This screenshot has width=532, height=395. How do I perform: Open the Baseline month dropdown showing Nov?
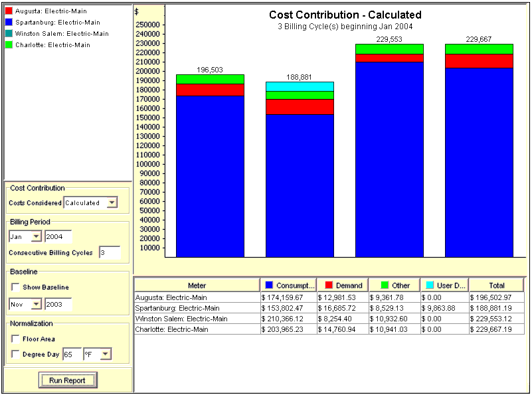36,304
